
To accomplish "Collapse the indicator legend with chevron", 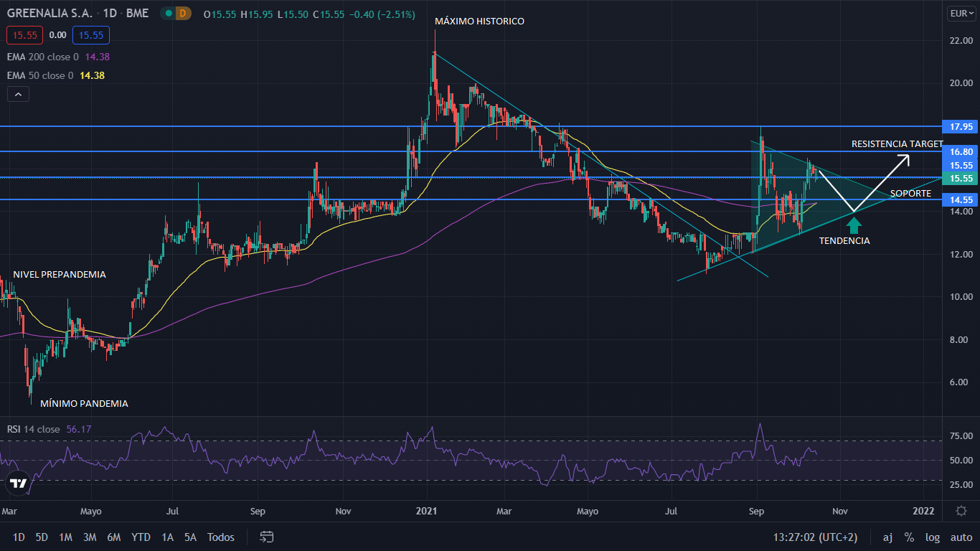I will 18,94.
